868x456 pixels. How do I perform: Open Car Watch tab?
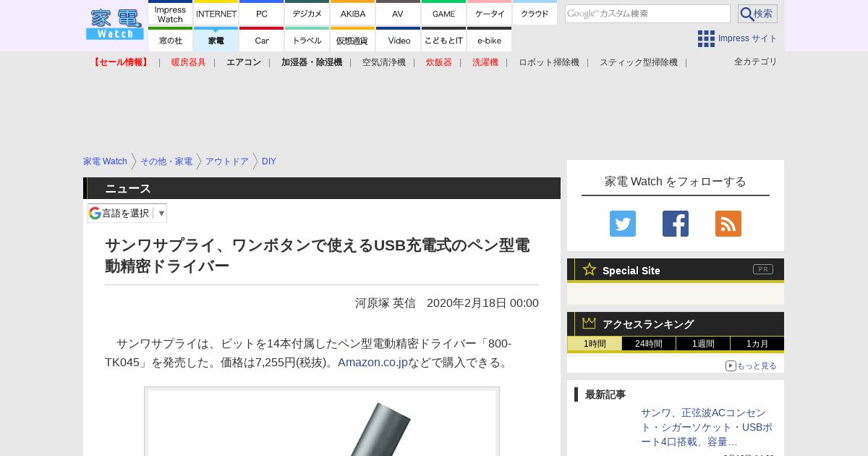tap(262, 40)
